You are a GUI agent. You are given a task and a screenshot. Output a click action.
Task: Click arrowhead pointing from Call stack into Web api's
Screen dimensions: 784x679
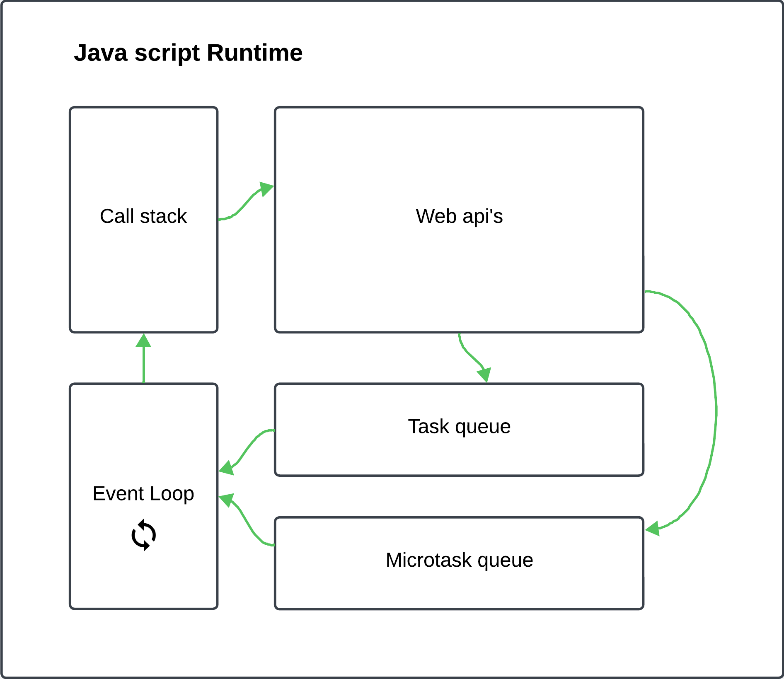point(266,188)
